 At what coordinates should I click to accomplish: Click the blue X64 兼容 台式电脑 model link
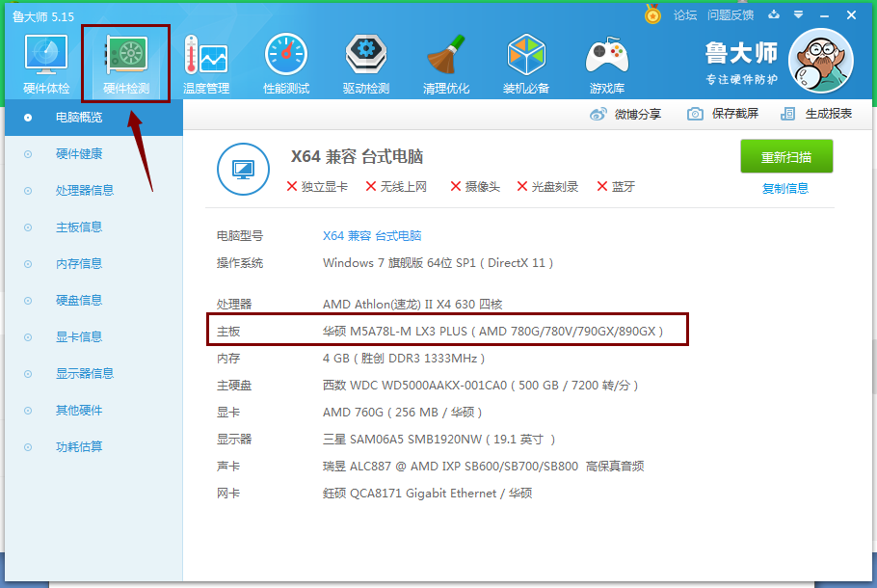coord(372,236)
